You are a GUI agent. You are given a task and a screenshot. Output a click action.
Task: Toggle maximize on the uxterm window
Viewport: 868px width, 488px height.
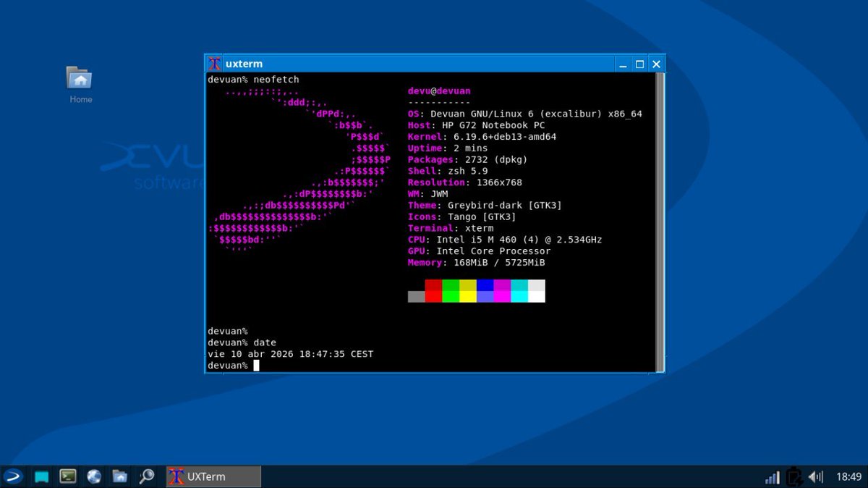[639, 64]
